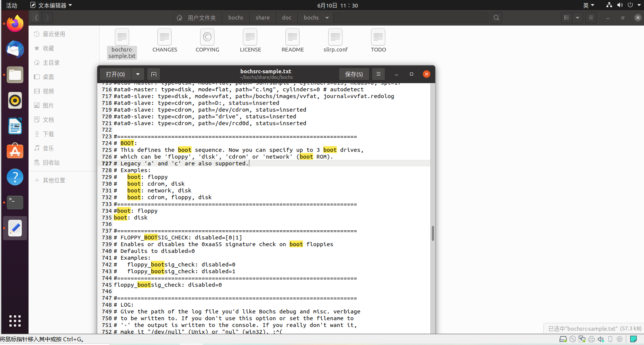The image size is (644, 345).
Task: Click the 保存(S) save button
Action: [x=354, y=74]
